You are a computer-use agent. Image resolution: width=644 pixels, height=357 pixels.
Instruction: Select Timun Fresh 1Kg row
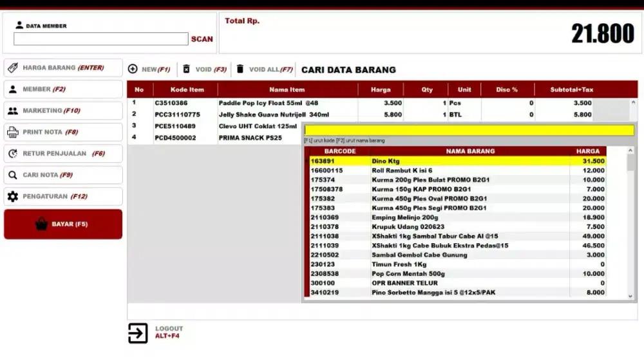457,264
